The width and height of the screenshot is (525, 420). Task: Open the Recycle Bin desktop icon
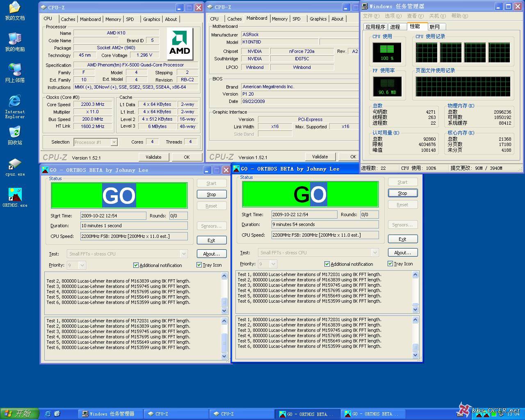[15, 132]
